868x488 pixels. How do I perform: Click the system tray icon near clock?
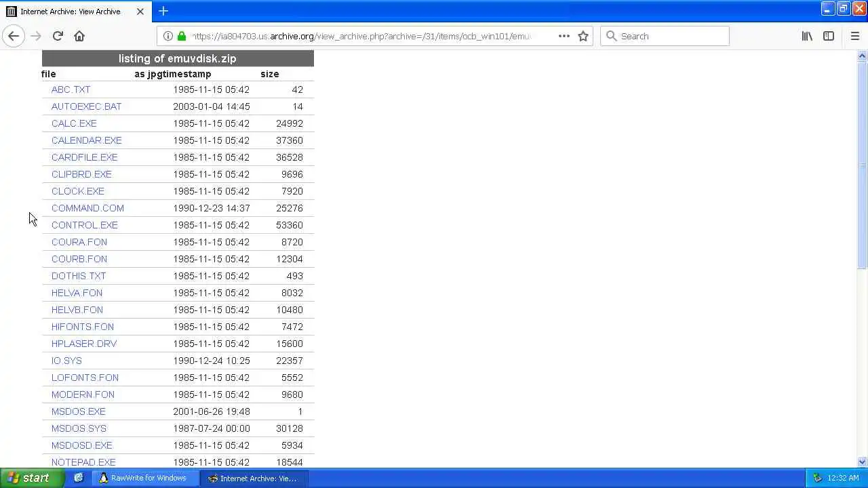tap(817, 478)
